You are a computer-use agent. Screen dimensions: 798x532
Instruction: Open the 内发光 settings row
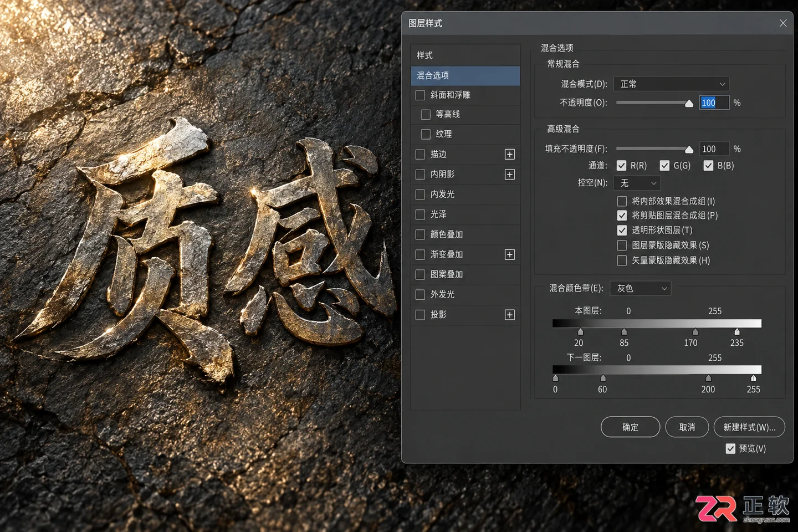[465, 195]
